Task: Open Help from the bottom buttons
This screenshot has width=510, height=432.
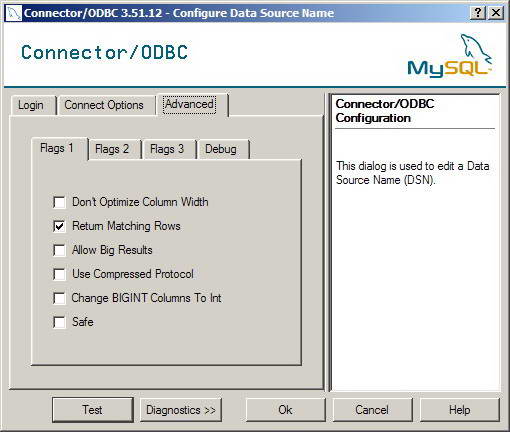Action: point(460,410)
